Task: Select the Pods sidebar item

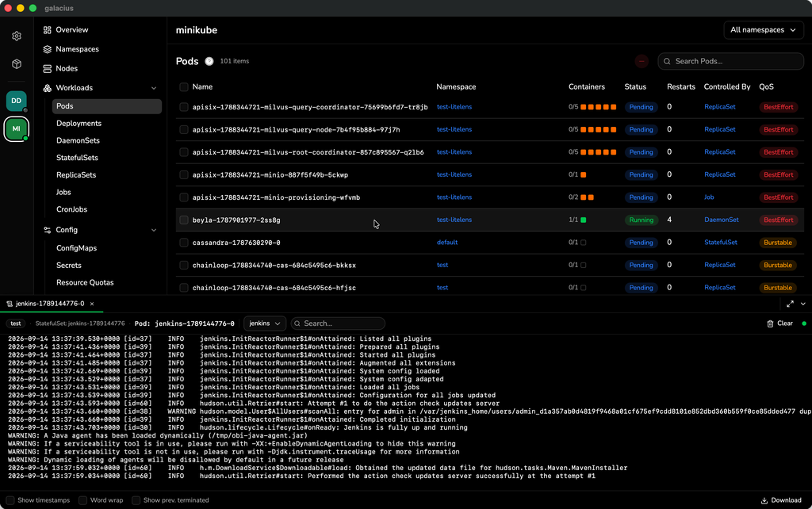Action: 107,106
